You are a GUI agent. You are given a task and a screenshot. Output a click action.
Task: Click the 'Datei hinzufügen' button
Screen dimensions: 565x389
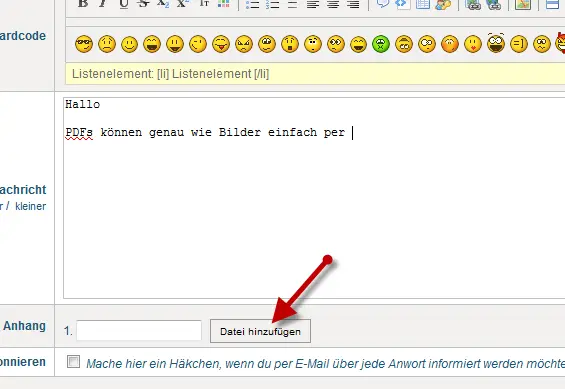pyautogui.click(x=260, y=331)
